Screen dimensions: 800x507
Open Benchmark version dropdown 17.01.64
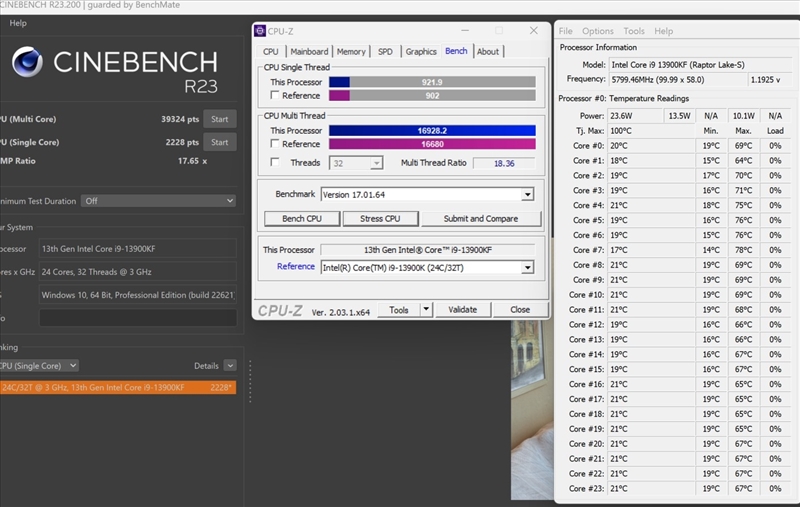[x=427, y=194]
